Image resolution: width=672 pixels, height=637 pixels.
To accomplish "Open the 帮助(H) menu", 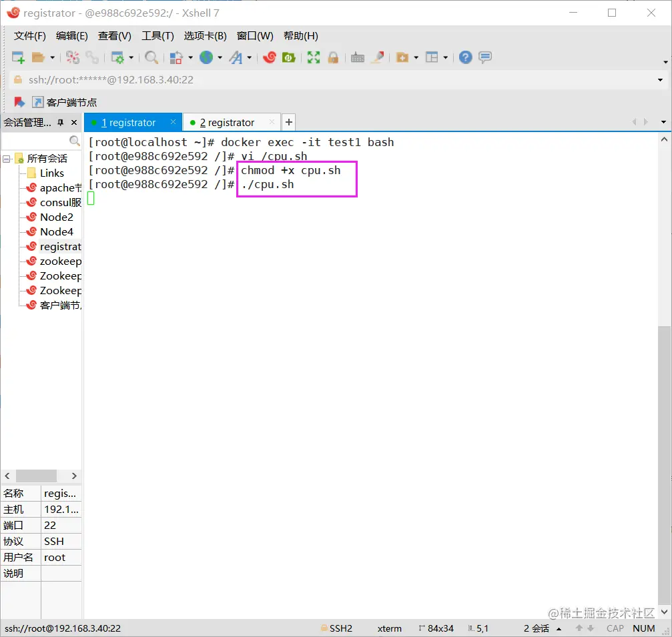I will click(300, 36).
